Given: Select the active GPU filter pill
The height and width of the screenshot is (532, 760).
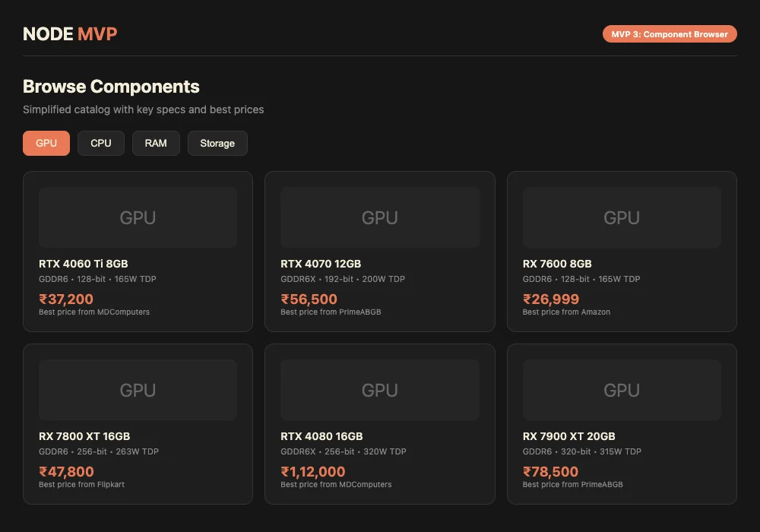Looking at the screenshot, I should [x=46, y=143].
